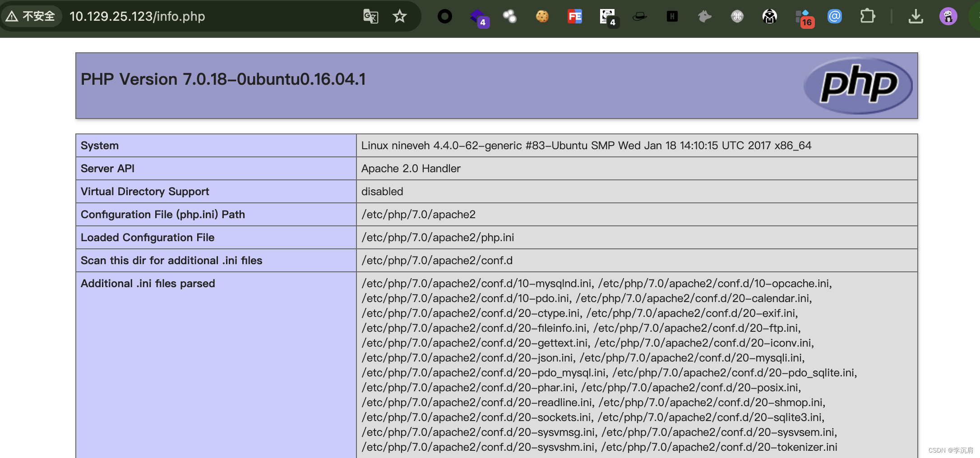The image size is (980, 458).
Task: Click the /etc/php/7.0/apache2 path value
Action: [418, 215]
